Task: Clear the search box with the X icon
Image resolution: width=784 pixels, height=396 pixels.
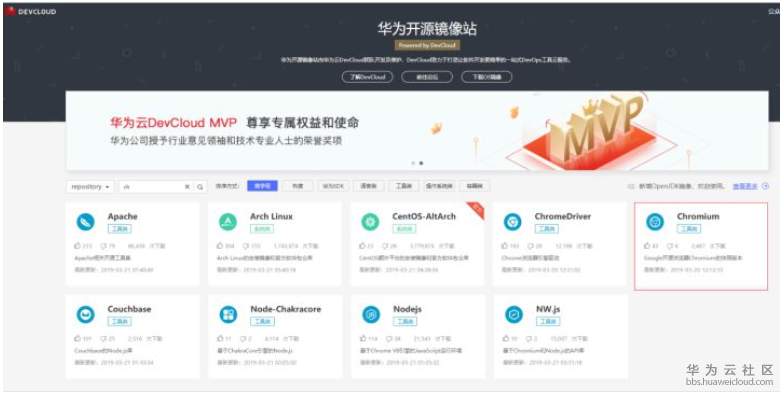Action: [187, 186]
